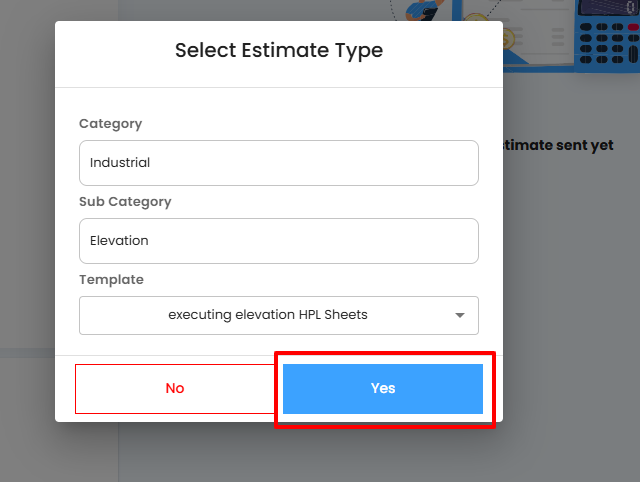Image resolution: width=640 pixels, height=482 pixels.
Task: Open the Template combo box
Action: pos(268,315)
